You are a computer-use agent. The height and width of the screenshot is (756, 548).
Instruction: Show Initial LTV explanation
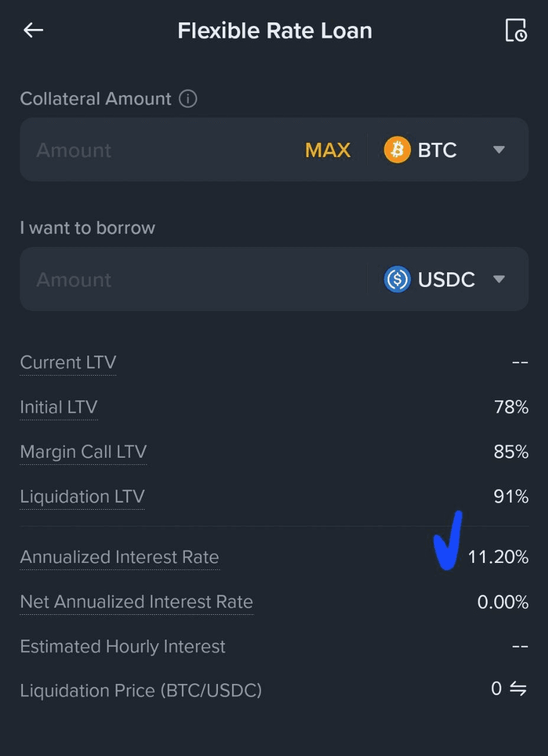click(x=58, y=408)
